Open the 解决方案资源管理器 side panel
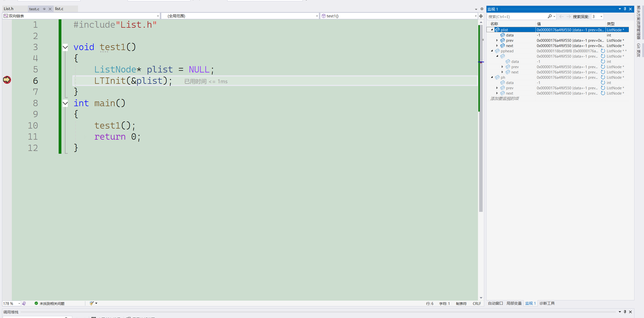Screen dimensions: 644x318 coord(638,23)
